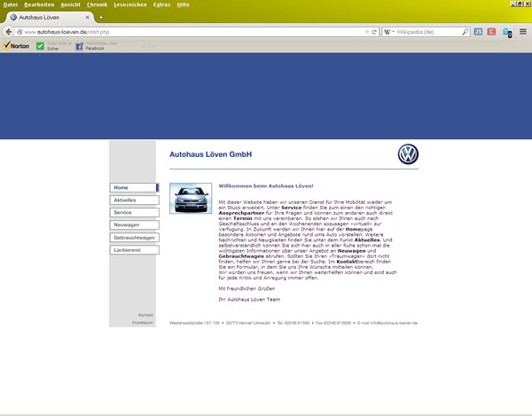Click the Norton safe site checkmark icon
Viewport: 532px width, 416px height.
click(40, 45)
